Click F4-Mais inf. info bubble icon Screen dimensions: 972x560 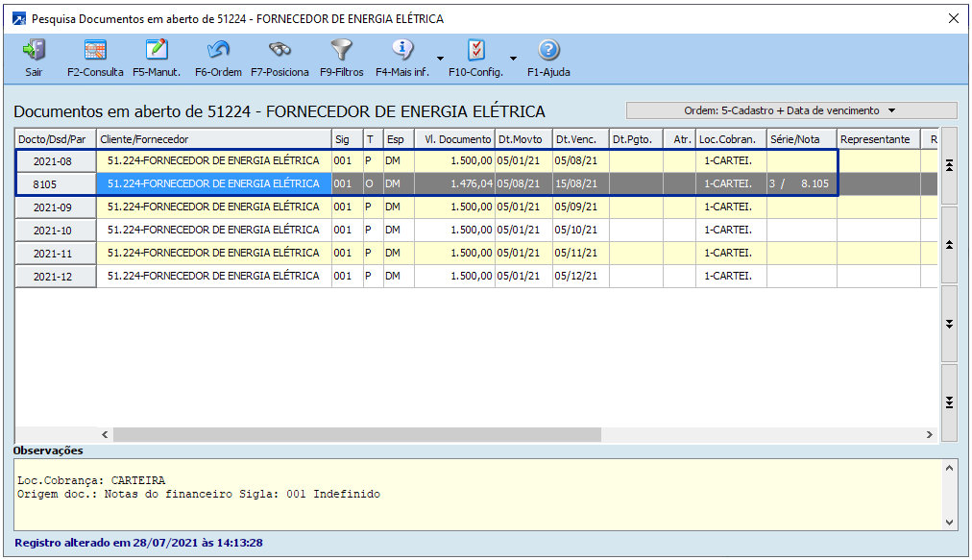[402, 50]
